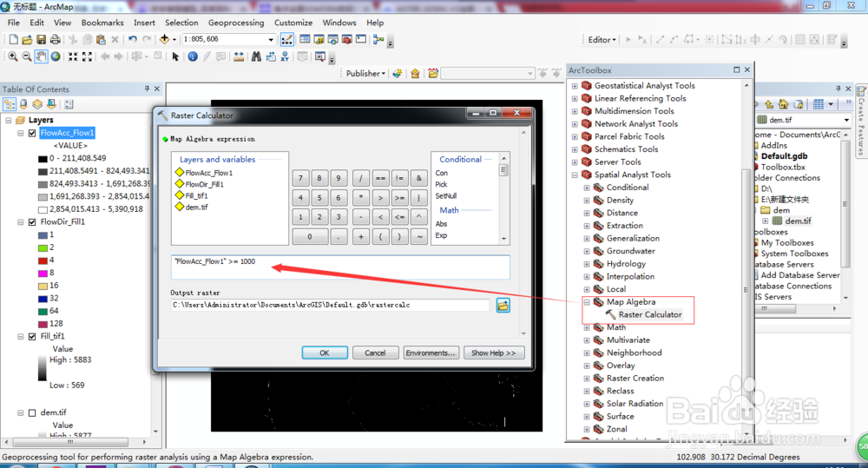
Task: Collapse the Spatial Analyst Tools toolbox
Action: coord(575,175)
